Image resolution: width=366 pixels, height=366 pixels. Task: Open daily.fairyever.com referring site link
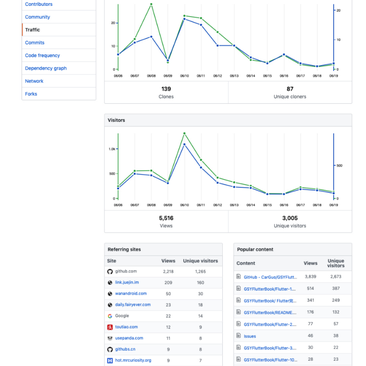(x=133, y=305)
